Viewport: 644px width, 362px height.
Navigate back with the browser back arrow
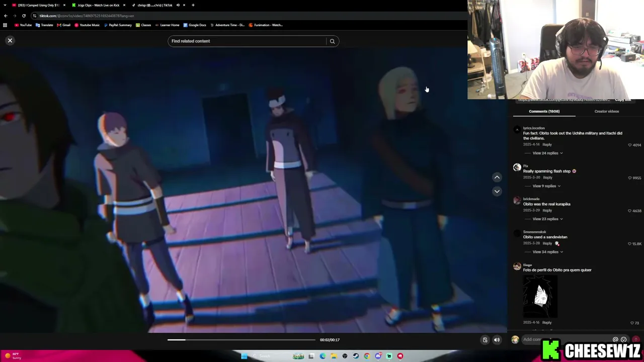6,16
